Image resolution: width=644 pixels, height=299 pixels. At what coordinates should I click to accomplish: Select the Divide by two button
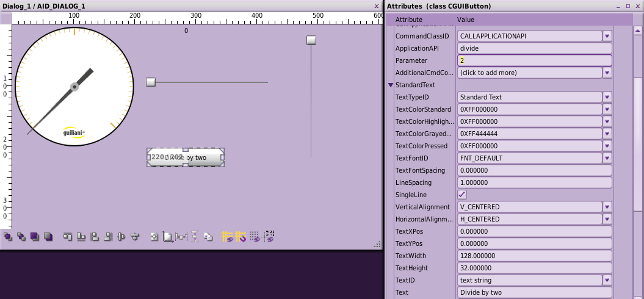click(186, 157)
